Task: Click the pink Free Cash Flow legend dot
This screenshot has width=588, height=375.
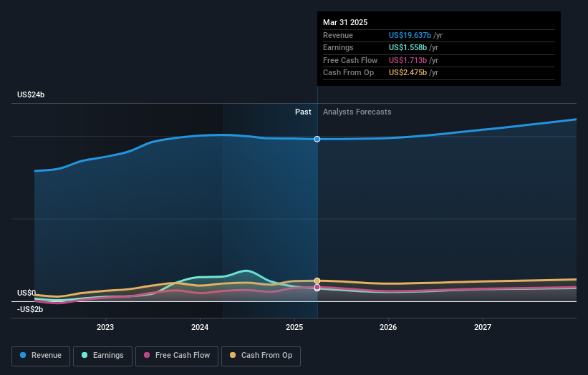Action: coord(147,355)
